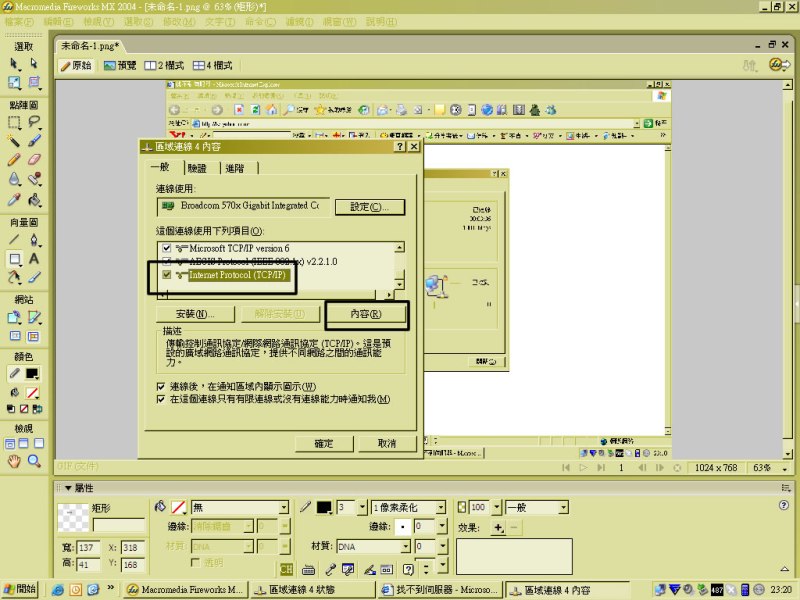Screen dimensions: 800x600
Task: Open the stroke category dropdown 1 像素柔化
Action: point(408,507)
